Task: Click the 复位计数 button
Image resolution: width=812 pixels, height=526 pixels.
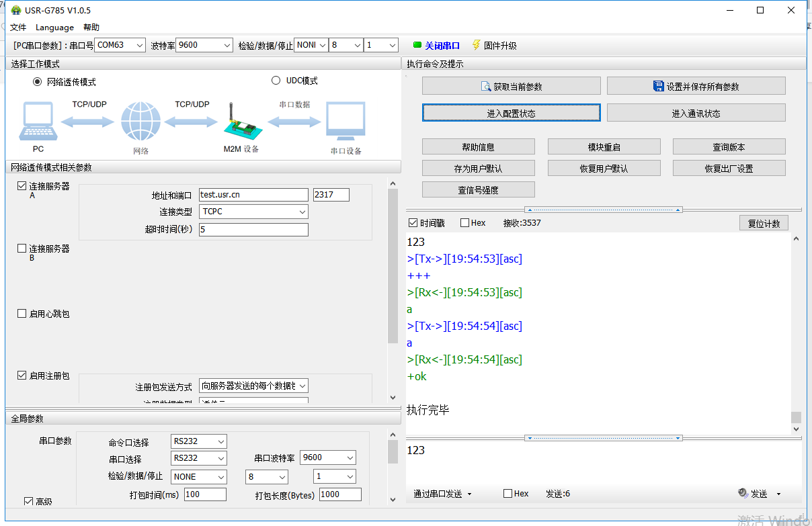Action: point(764,223)
